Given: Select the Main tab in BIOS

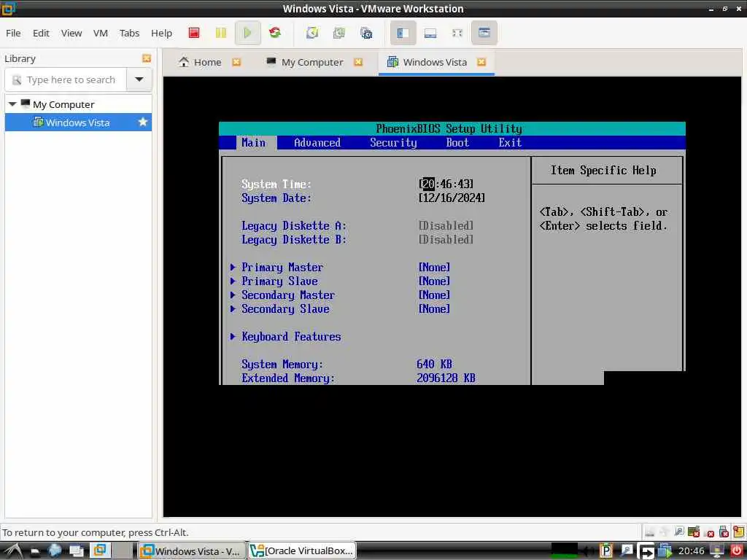Looking at the screenshot, I should (253, 142).
